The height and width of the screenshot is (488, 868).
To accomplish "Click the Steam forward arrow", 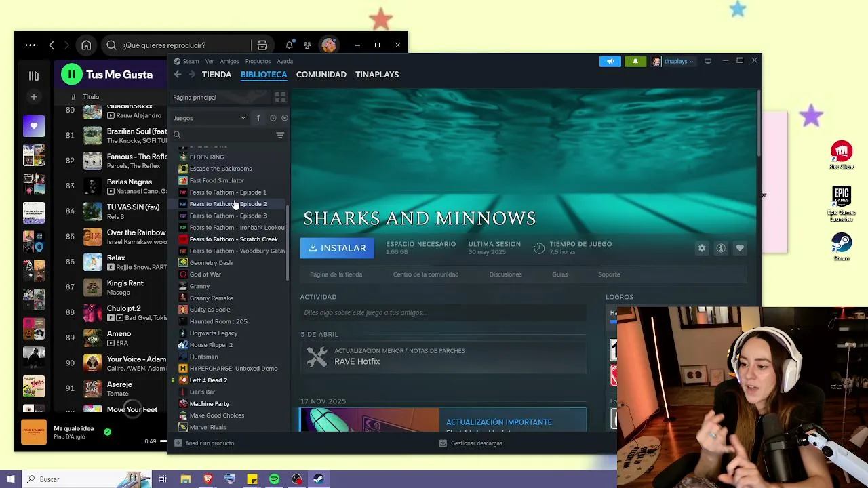I will click(192, 75).
